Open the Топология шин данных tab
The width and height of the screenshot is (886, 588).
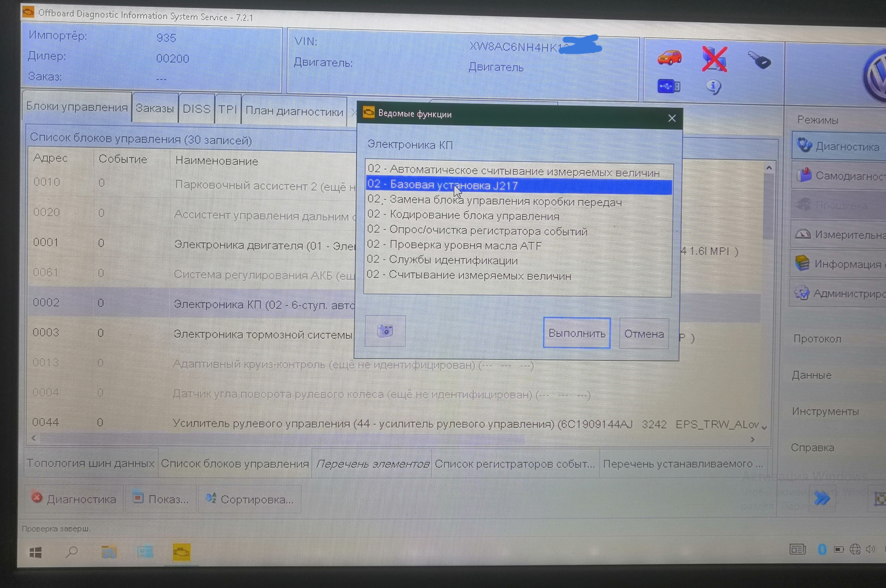(x=90, y=463)
